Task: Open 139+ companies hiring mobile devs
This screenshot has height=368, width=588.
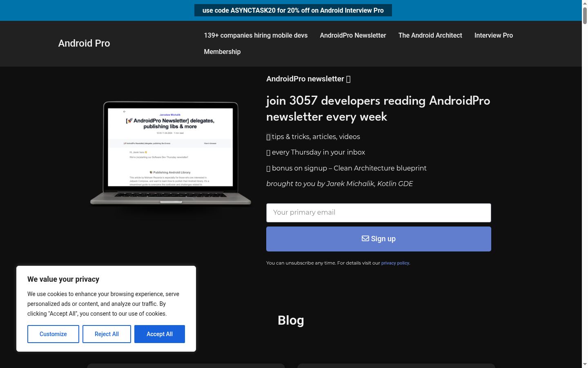Action: click(x=256, y=36)
